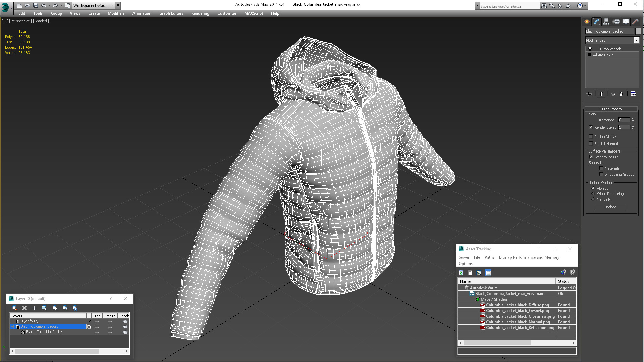Uncheck the Smooth Result checkbox

click(591, 157)
